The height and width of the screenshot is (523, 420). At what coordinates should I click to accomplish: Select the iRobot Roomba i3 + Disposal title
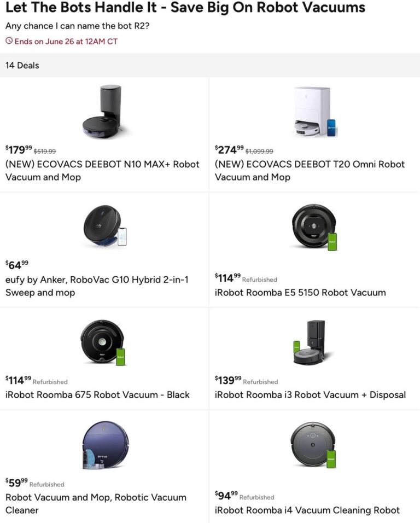pos(310,394)
